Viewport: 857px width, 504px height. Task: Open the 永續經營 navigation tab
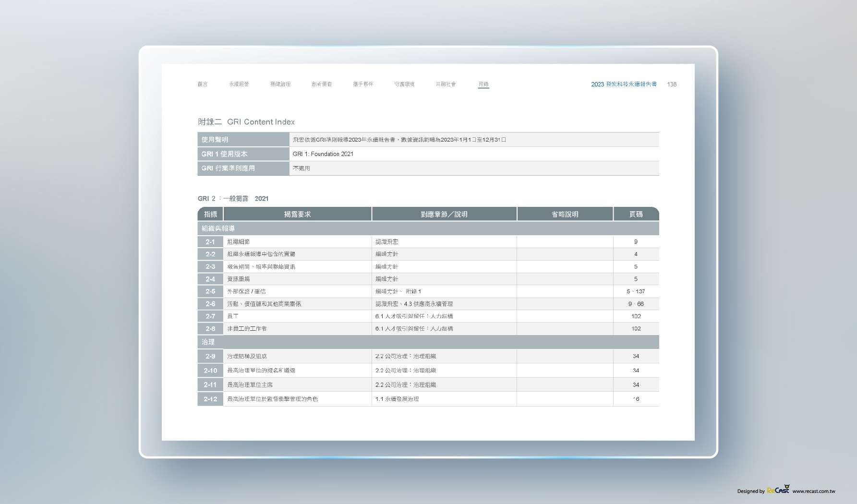239,84
